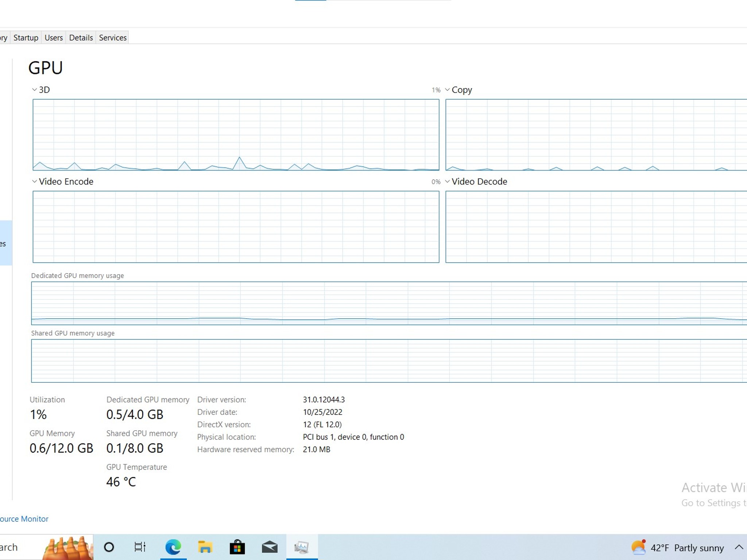Click the weather sun icon
747x560 pixels.
638,547
